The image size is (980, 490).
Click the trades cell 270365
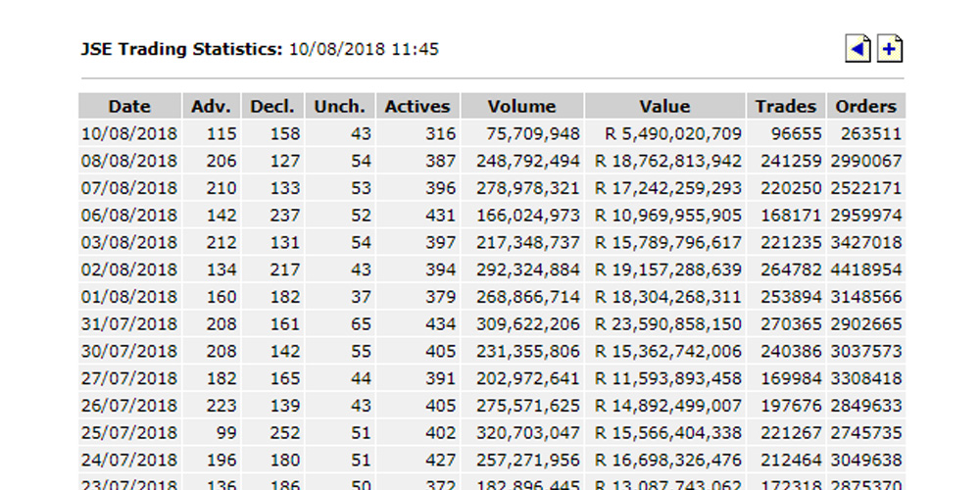(786, 323)
